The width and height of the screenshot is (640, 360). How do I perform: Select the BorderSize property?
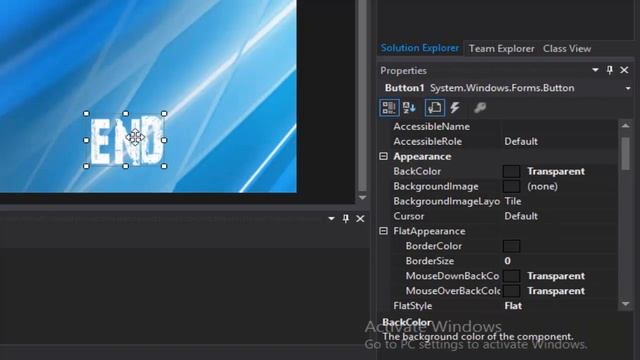coord(429,261)
